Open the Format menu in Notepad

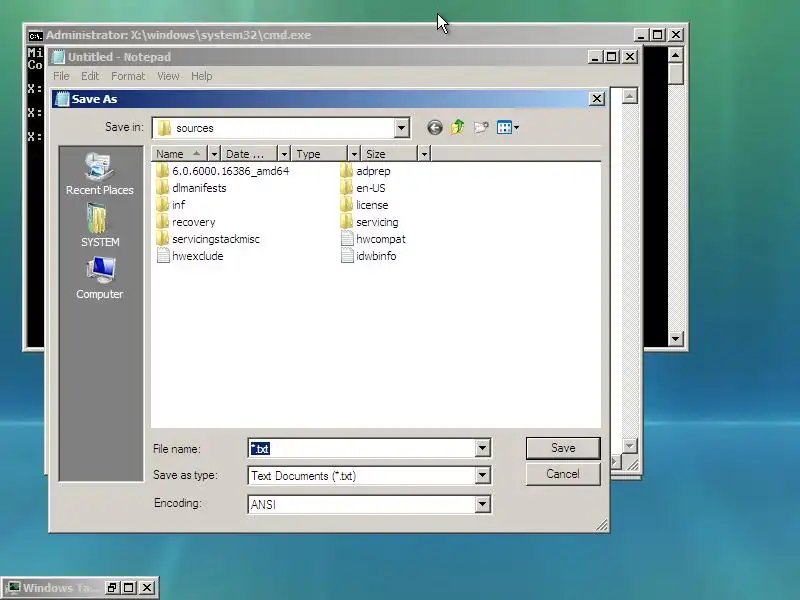pos(128,76)
